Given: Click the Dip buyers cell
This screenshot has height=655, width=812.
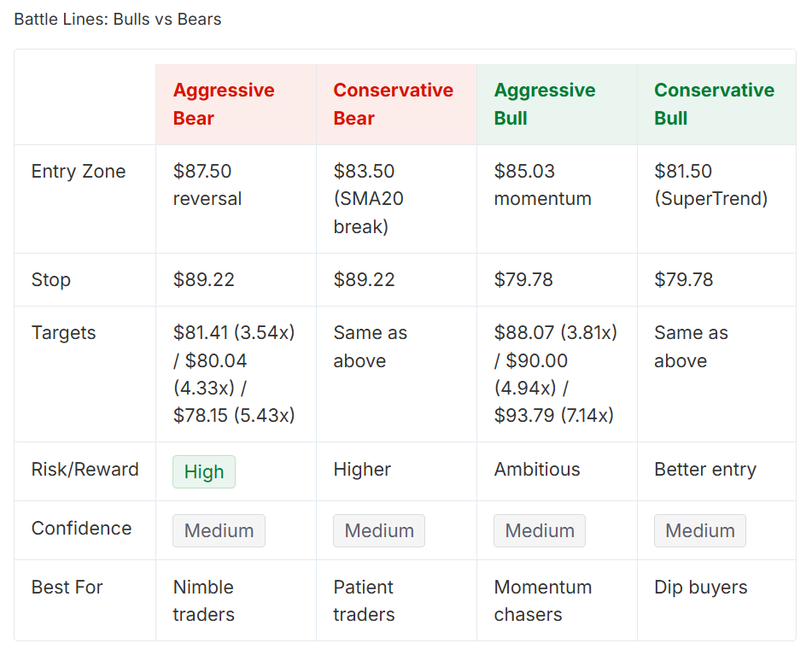Looking at the screenshot, I should click(716, 600).
